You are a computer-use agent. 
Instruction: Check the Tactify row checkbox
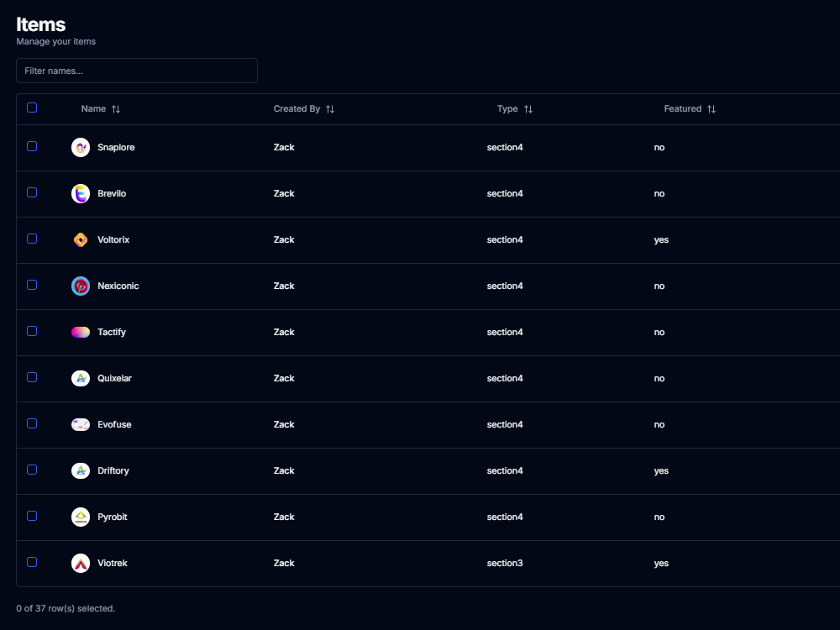(32, 331)
